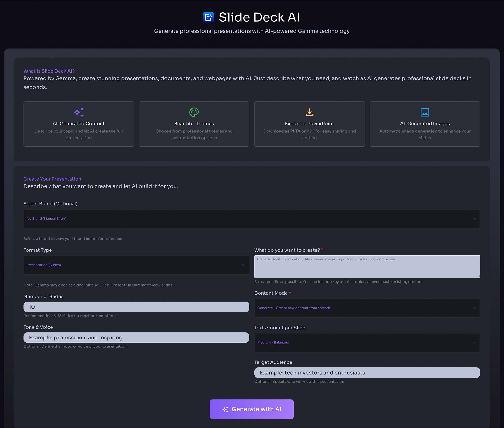The height and width of the screenshot is (428, 504).
Task: Select the Beautiful Themes feature card
Action: click(194, 124)
